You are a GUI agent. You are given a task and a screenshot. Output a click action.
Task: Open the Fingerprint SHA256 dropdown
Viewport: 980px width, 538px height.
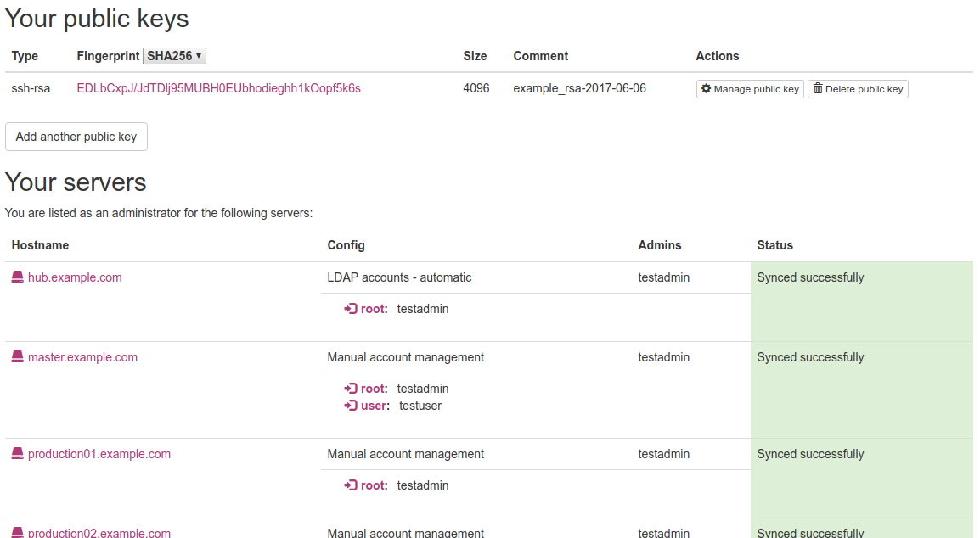(174, 56)
